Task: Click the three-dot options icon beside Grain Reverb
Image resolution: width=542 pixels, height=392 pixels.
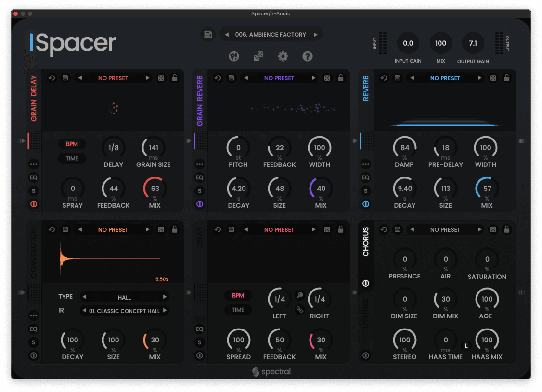Action: [200, 164]
